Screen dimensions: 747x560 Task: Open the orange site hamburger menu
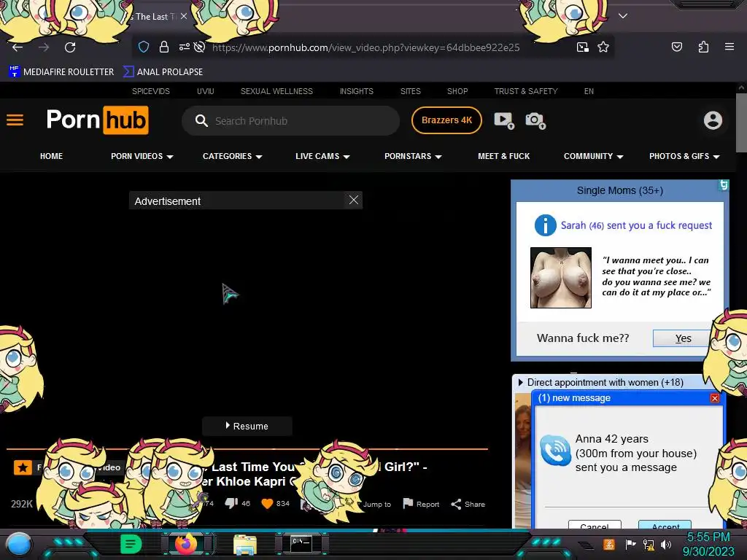pos(15,120)
